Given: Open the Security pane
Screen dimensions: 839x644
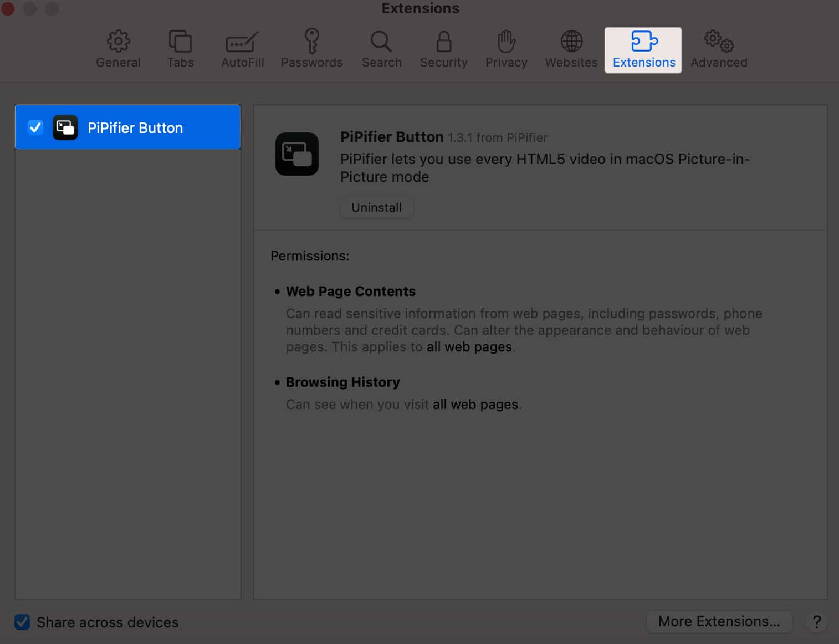Looking at the screenshot, I should click(x=443, y=50).
